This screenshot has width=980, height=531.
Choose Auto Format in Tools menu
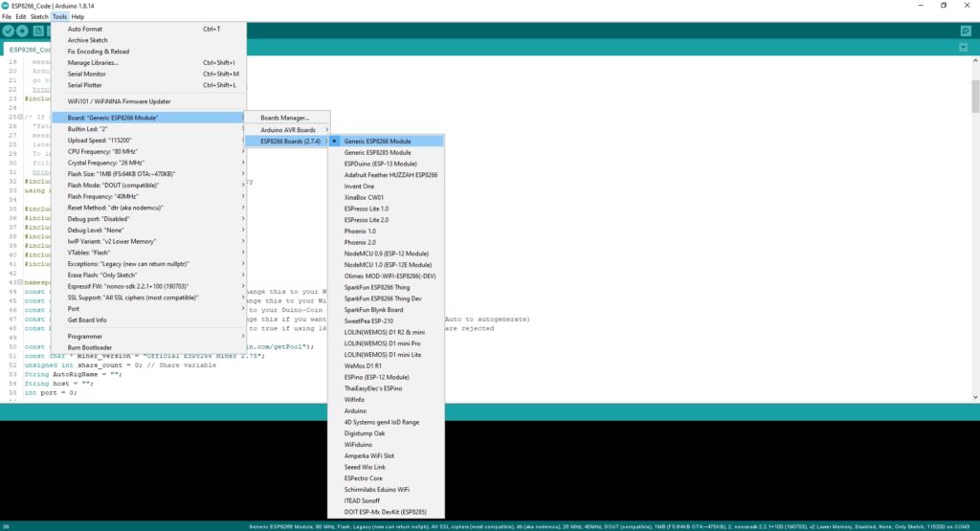pyautogui.click(x=148, y=29)
